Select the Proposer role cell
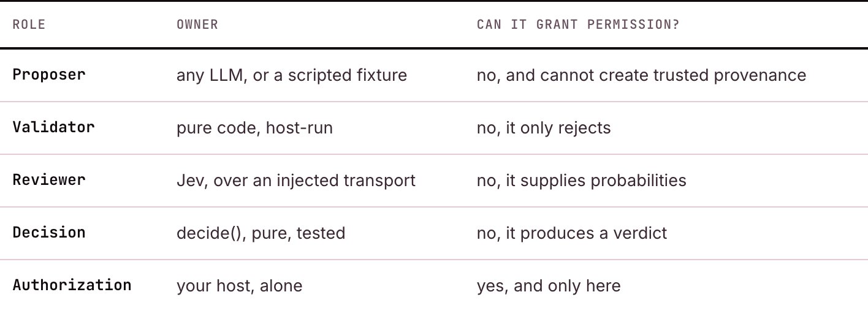The height and width of the screenshot is (311, 868). [49, 75]
